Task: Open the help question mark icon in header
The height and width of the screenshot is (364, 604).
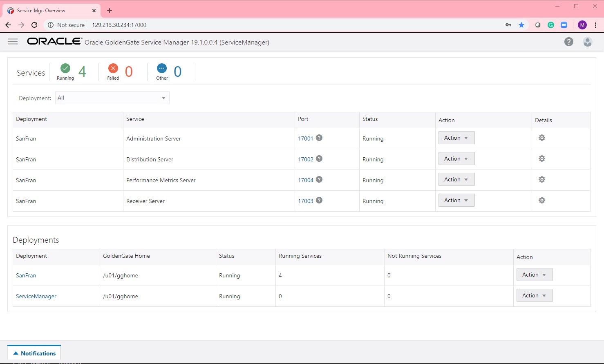Action: point(569,42)
